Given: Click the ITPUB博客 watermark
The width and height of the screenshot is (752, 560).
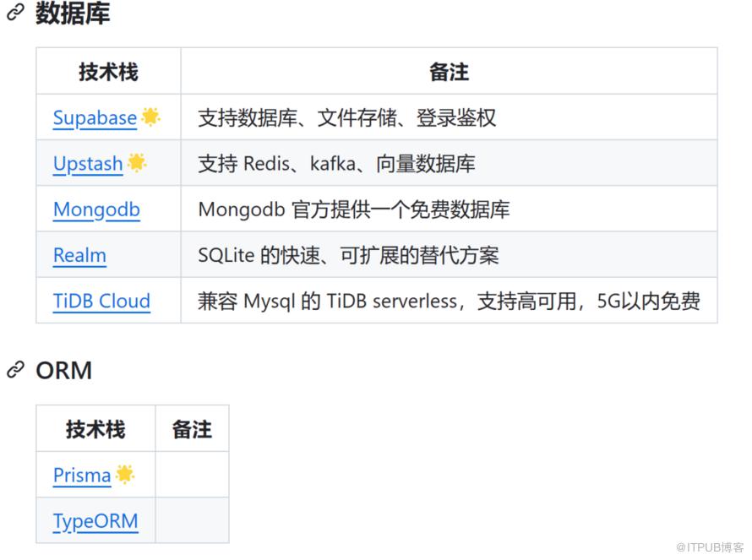Looking at the screenshot, I should coord(708,546).
